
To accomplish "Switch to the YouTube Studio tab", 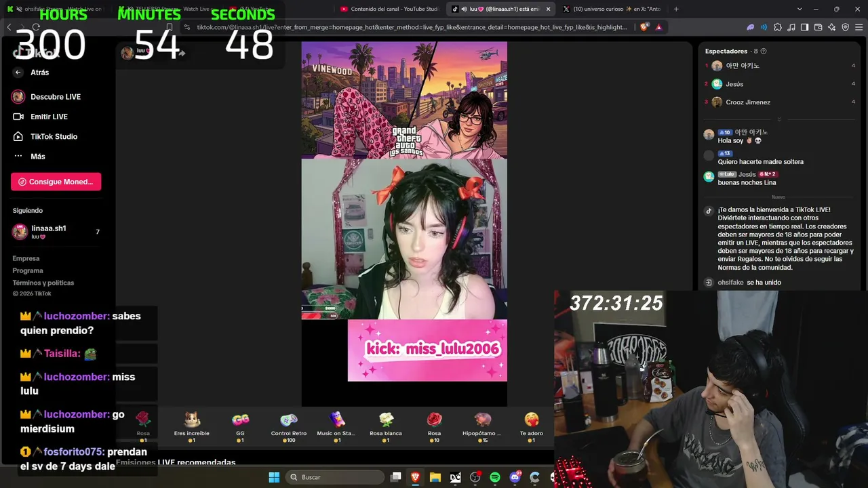I will pos(390,9).
